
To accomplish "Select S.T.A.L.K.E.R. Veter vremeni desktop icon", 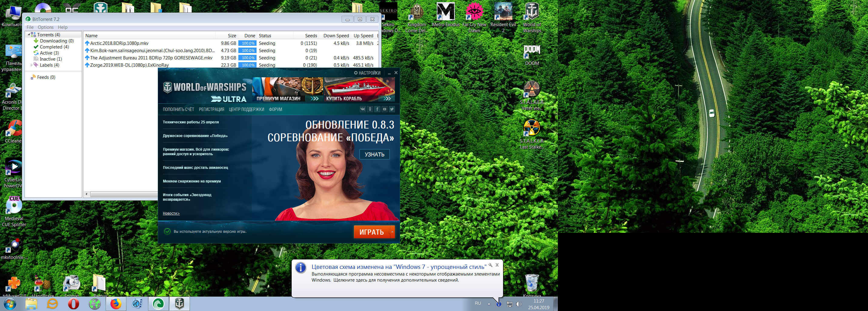I will click(532, 95).
